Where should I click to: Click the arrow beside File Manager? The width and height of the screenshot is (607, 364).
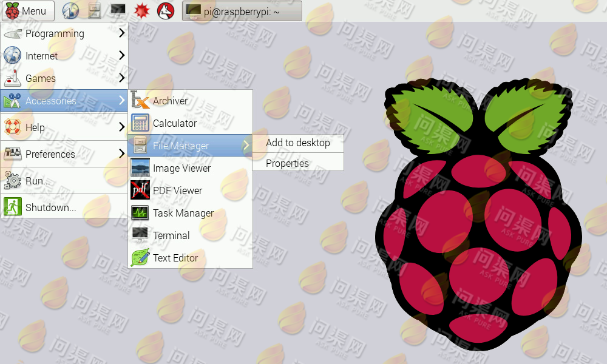tap(246, 145)
